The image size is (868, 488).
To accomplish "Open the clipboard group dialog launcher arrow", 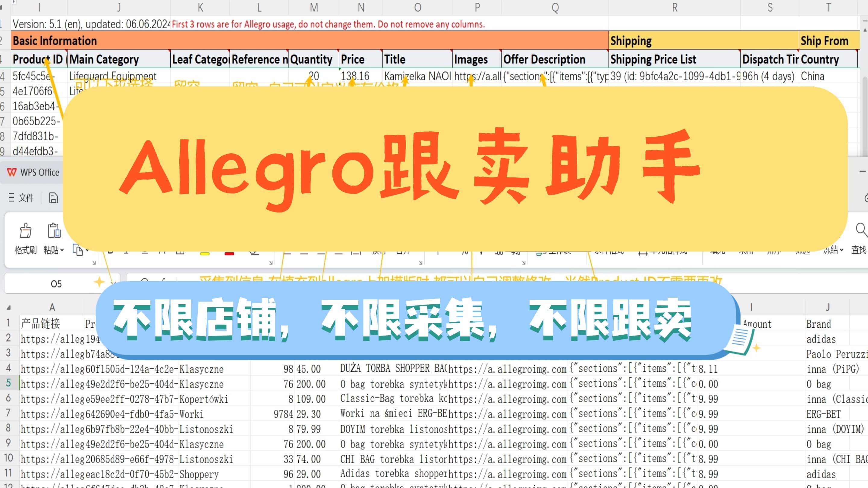I will point(94,263).
